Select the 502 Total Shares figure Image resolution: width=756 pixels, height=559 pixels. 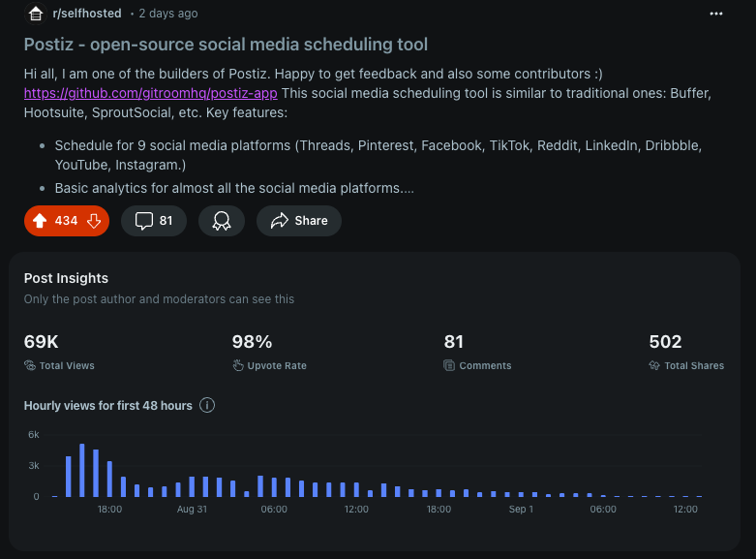[665, 342]
